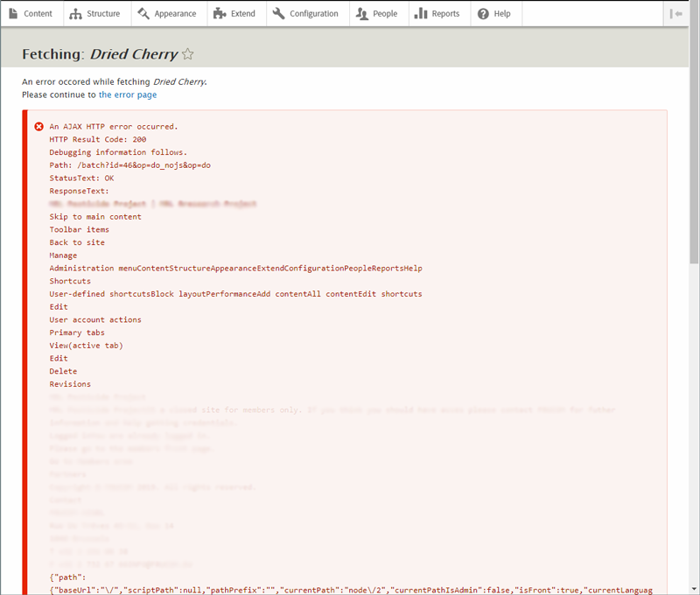Image resolution: width=700 pixels, height=595 pixels.
Task: Toggle the toolbar orientation arrow
Action: pos(675,14)
